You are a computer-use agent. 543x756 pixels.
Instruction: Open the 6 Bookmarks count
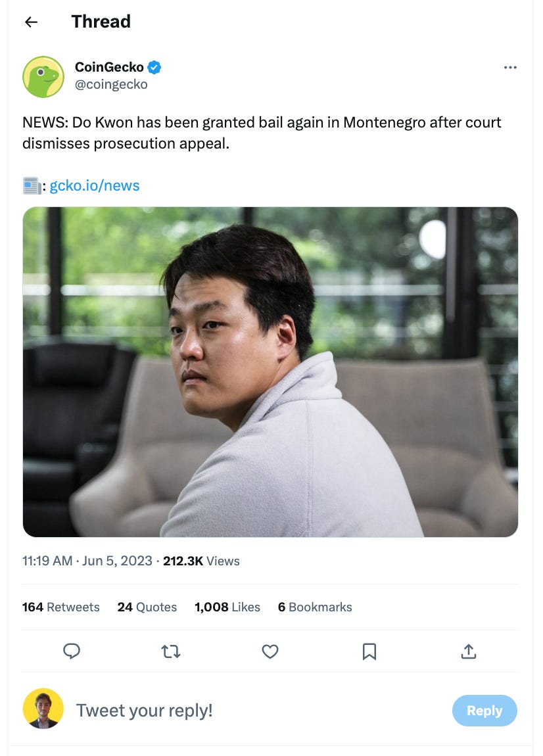315,607
